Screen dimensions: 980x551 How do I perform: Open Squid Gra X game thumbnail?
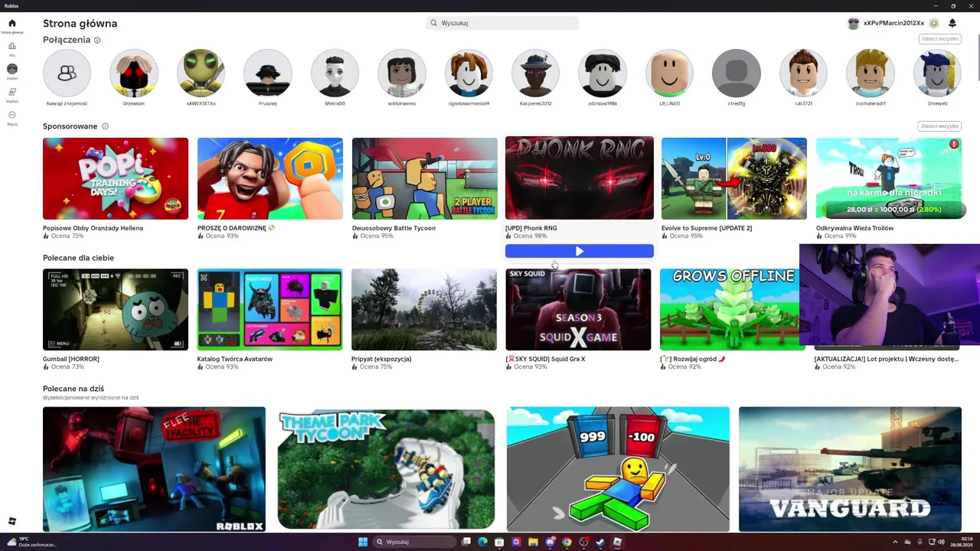click(579, 309)
